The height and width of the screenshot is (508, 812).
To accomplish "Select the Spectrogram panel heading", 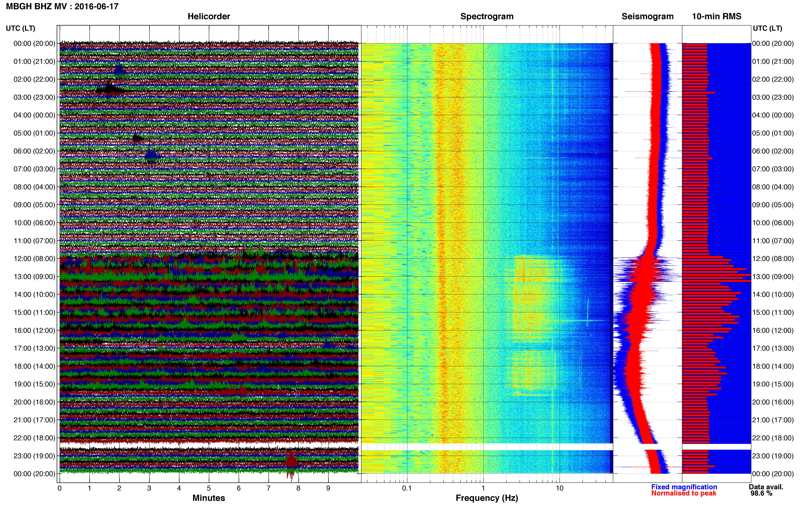I will 487,16.
